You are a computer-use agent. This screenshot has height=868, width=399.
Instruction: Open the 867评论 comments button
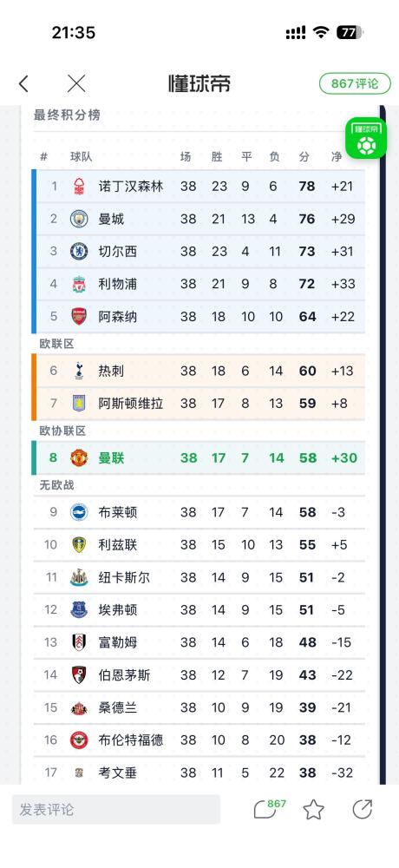355,83
